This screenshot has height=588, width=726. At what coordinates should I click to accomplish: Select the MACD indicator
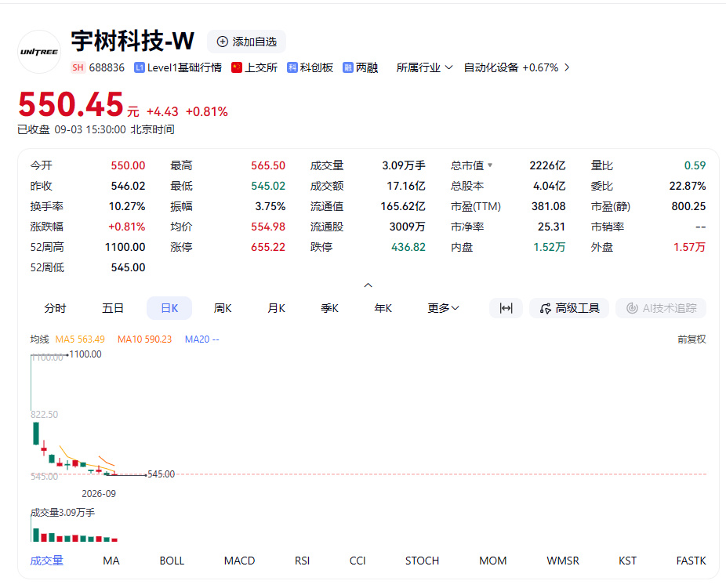239,561
